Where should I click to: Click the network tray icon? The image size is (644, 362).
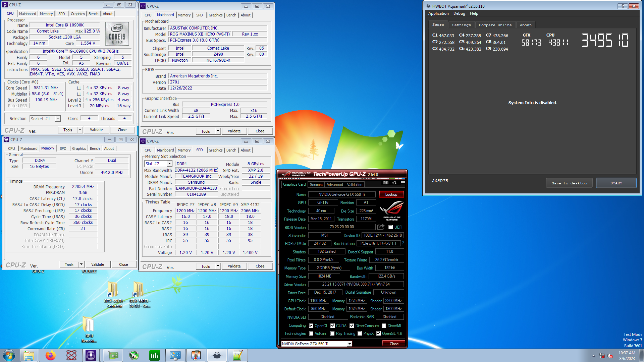click(x=602, y=356)
